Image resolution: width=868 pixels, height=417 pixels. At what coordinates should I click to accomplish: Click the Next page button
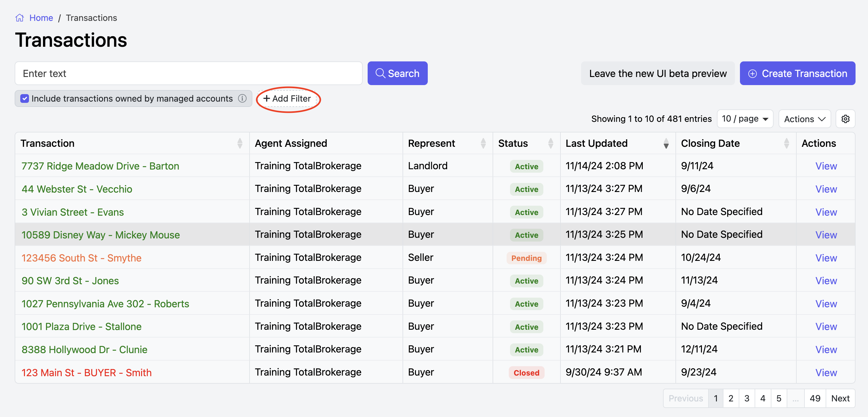coord(840,398)
